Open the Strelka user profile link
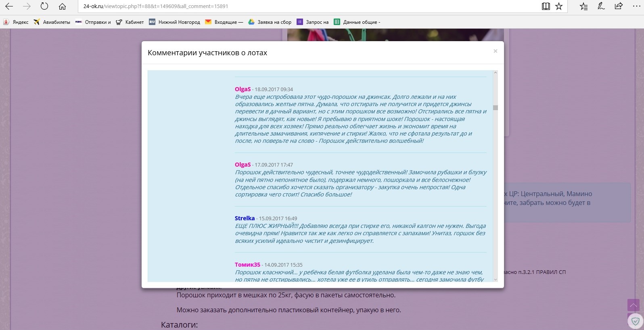 tap(245, 218)
